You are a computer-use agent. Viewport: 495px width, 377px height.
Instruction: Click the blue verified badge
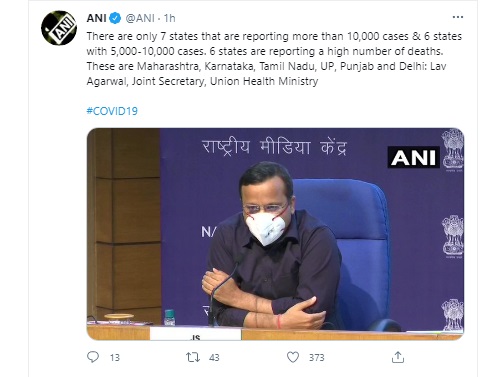(x=115, y=18)
